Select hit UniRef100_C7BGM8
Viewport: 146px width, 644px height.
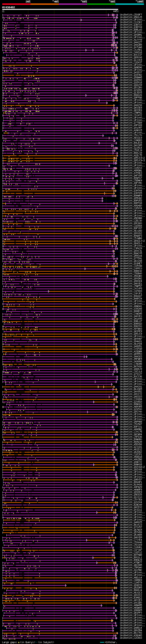click(x=131, y=364)
